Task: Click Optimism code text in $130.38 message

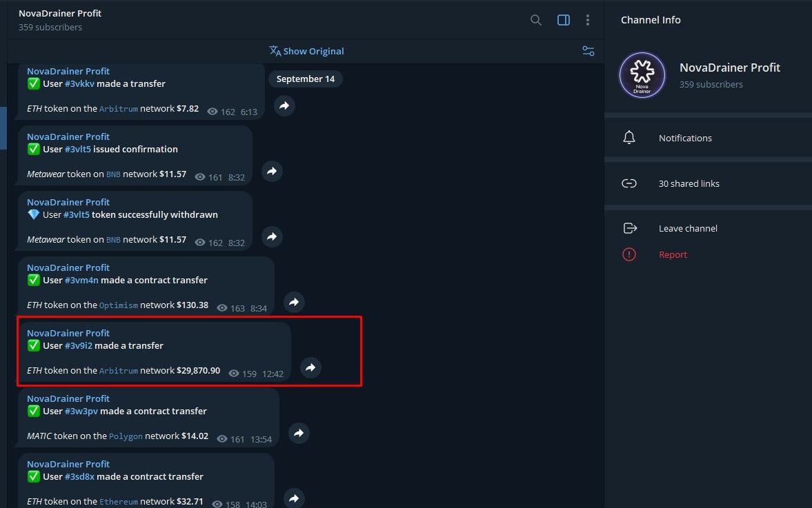Action: point(119,305)
